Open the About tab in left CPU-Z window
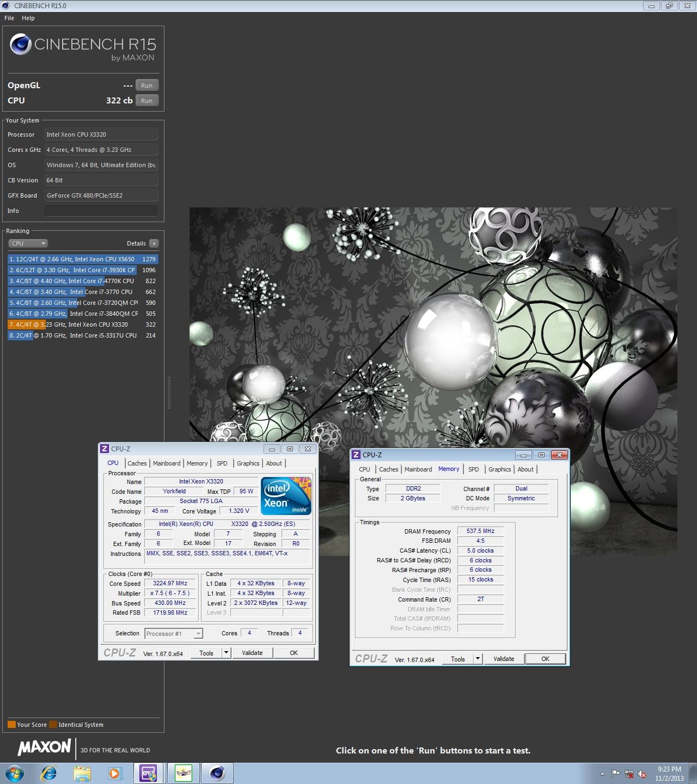Screen dimensions: 697x784 coord(274,463)
